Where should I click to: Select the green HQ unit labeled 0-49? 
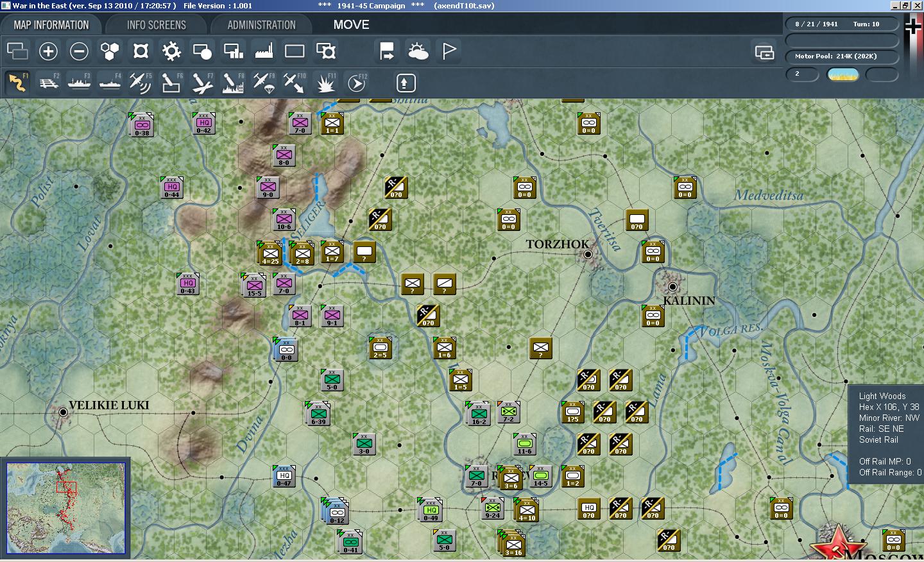point(430,510)
